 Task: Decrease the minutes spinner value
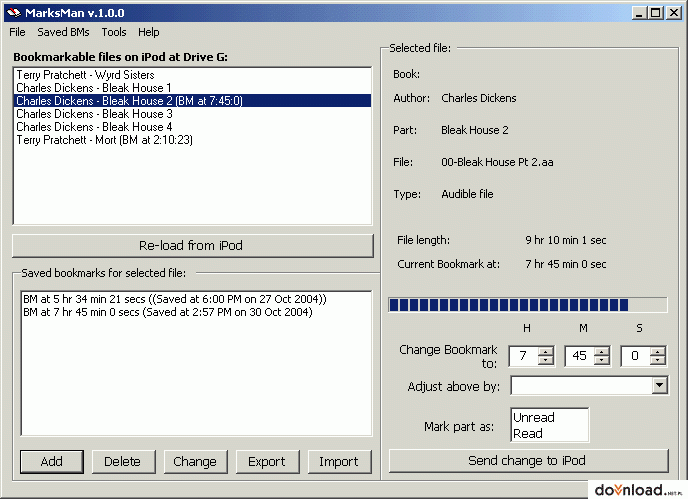pyautogui.click(x=602, y=361)
